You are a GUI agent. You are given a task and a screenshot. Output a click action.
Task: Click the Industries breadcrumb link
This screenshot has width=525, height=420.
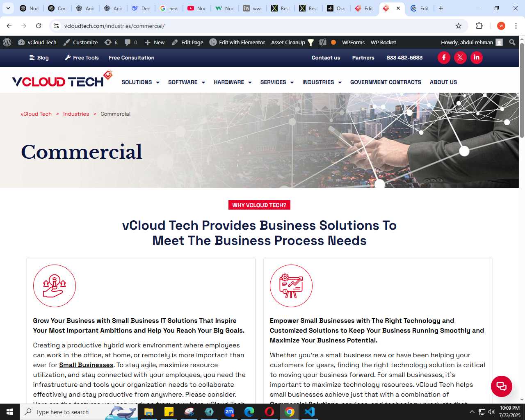pyautogui.click(x=76, y=114)
